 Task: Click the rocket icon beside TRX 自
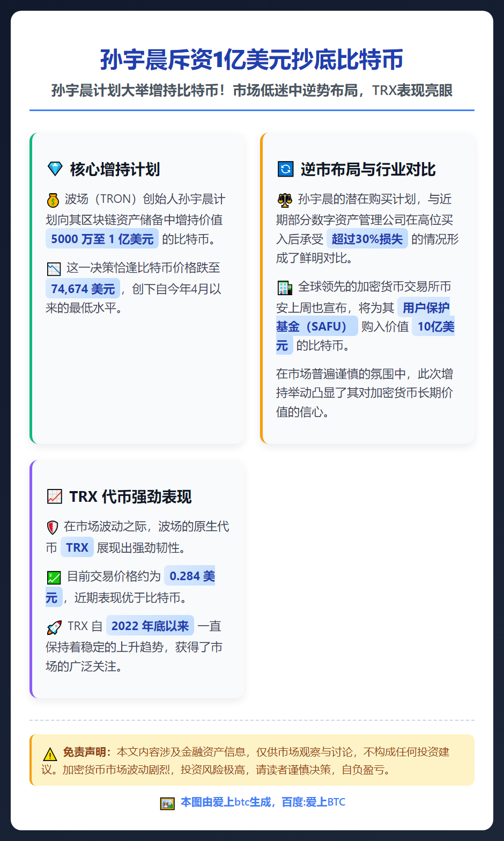[54, 627]
